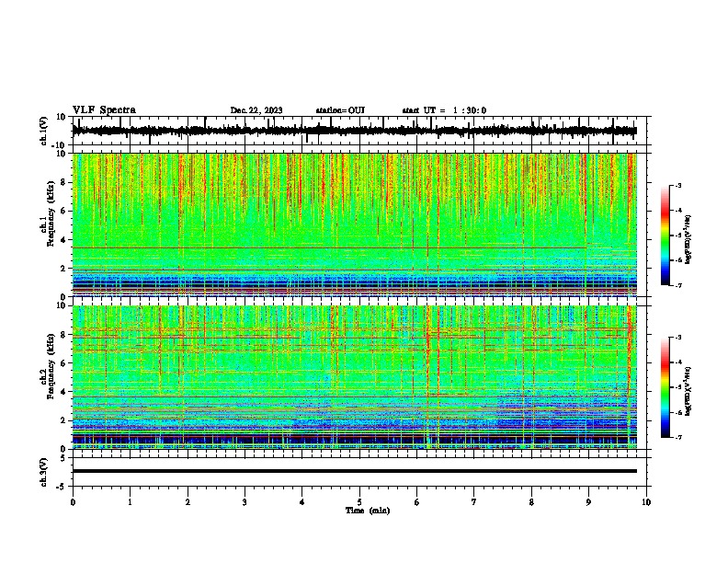Click the 'station=' header text

coord(340,110)
